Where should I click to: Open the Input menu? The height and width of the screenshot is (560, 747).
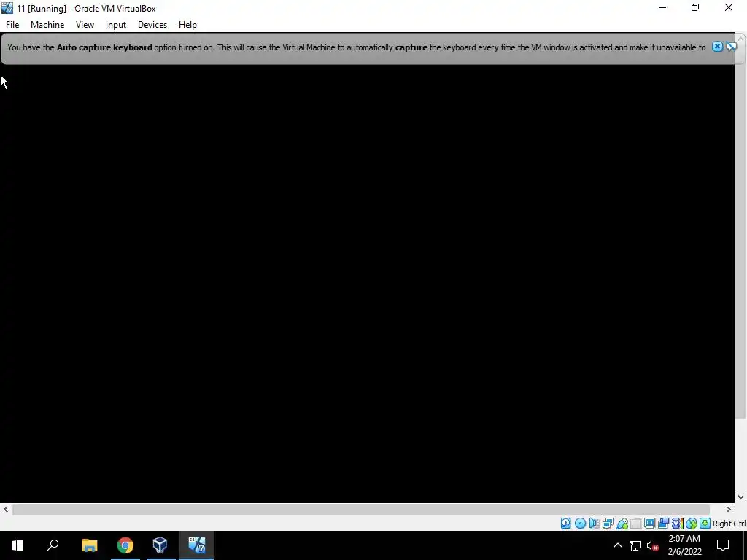(116, 25)
